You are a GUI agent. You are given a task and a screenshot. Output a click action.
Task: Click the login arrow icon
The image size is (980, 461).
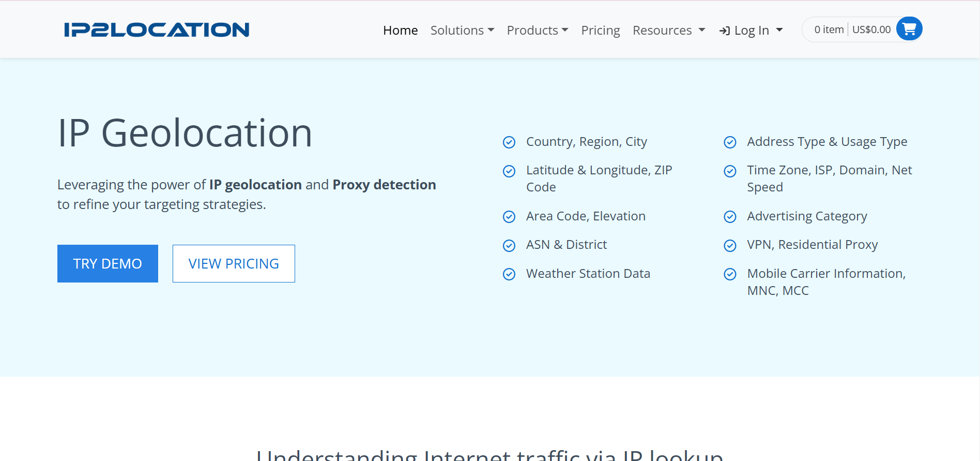[x=725, y=31]
